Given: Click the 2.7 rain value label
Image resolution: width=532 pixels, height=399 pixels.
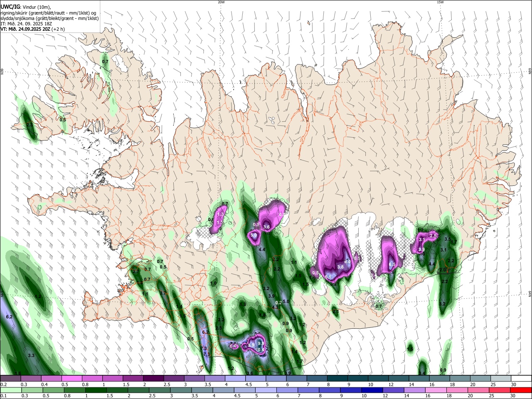Looking at the screenshot, I should tap(135, 271).
